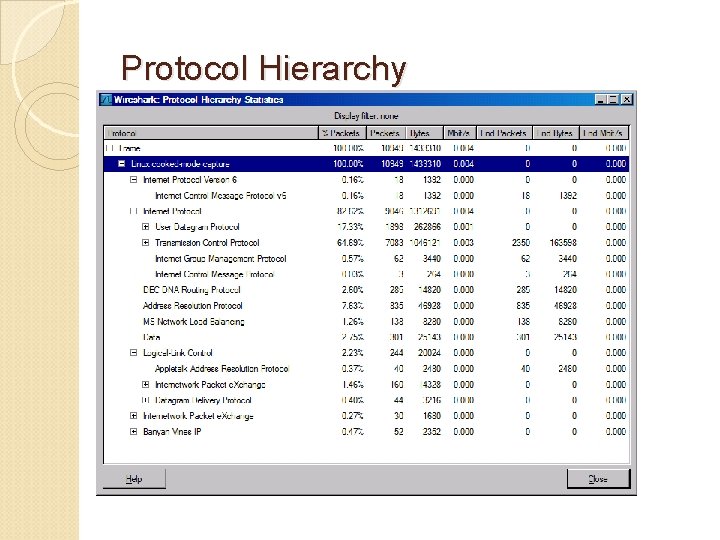Click the 2352 bytes value for Banyan Vines
Viewport: 720px width, 540px height.
pyautogui.click(x=432, y=432)
